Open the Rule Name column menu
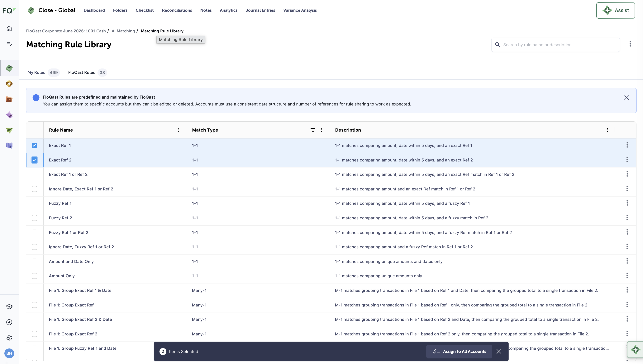643x364 pixels. tap(178, 130)
